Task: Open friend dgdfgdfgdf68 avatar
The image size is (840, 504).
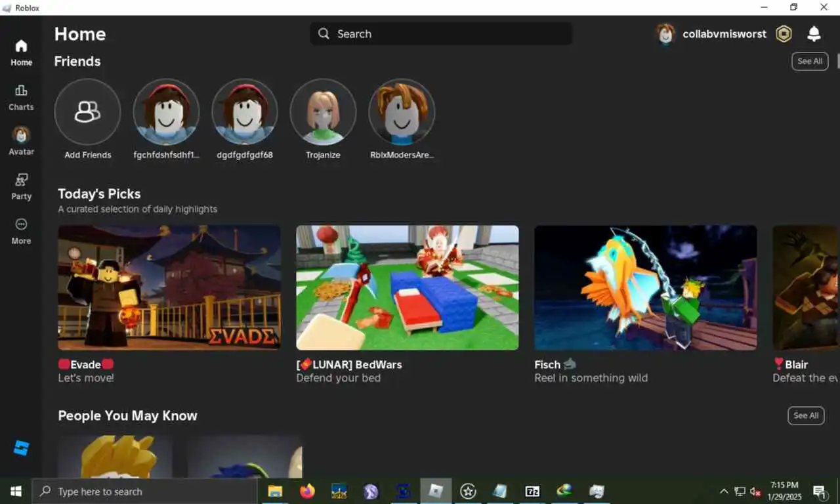Action: coord(245,112)
